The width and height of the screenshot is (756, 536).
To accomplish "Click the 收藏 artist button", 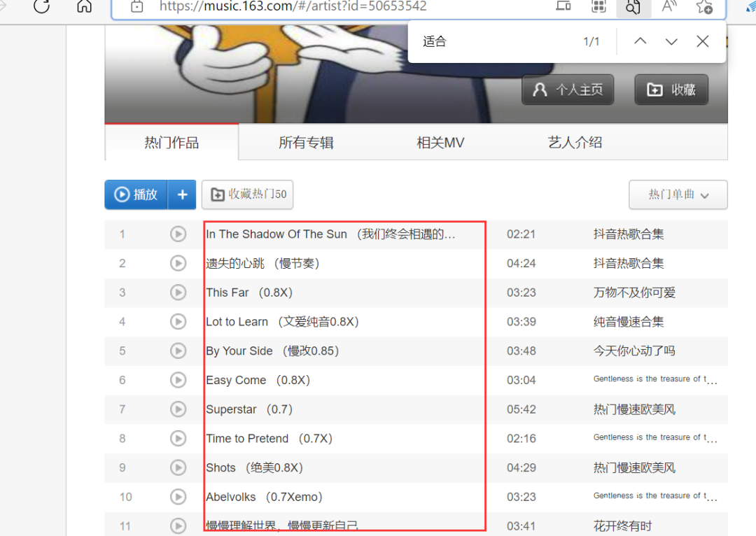I will (671, 90).
